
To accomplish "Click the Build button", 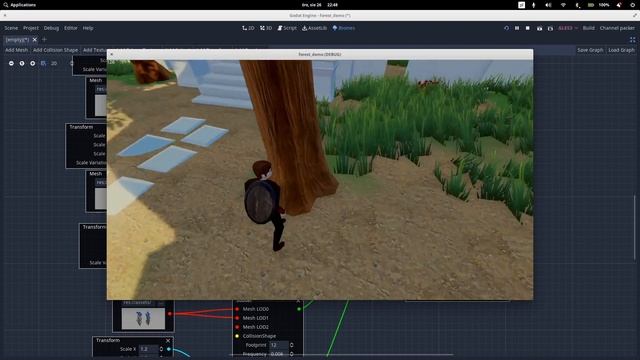I will pos(589,28).
